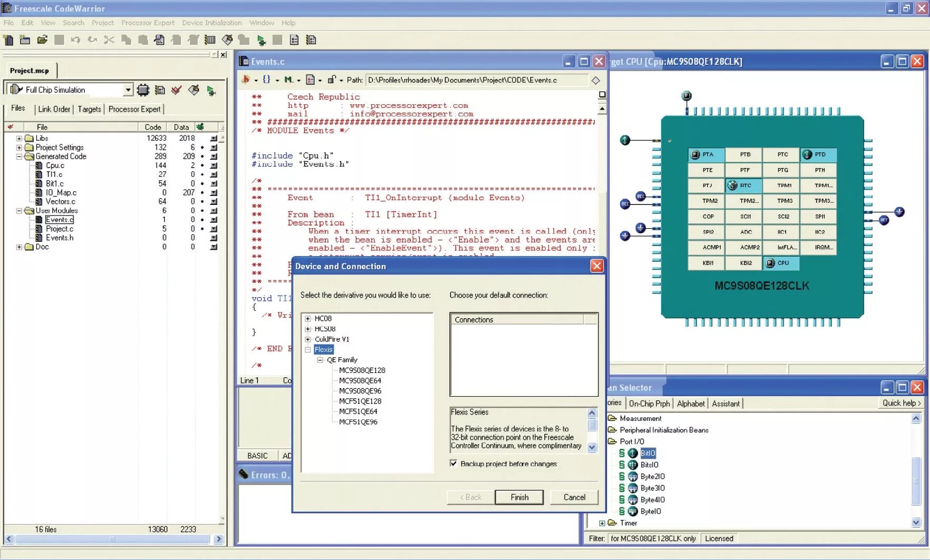Screen dimensions: 930x560
Task: Click Finish in Device and Connection dialog
Action: click(519, 497)
